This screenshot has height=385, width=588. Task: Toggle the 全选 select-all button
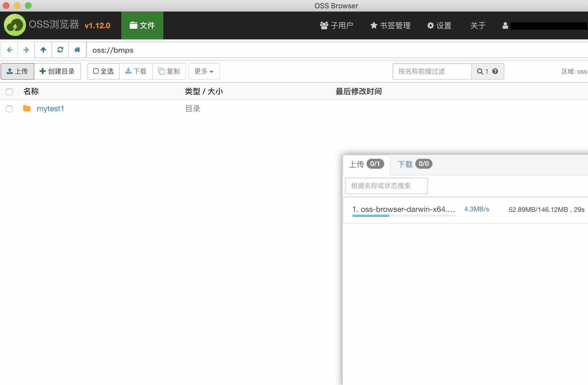[x=104, y=71]
